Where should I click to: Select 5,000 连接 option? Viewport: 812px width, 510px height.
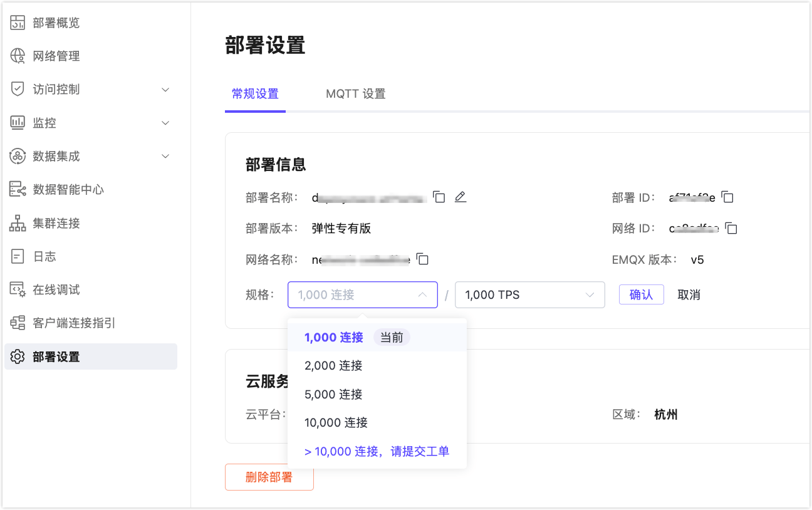click(x=377, y=395)
